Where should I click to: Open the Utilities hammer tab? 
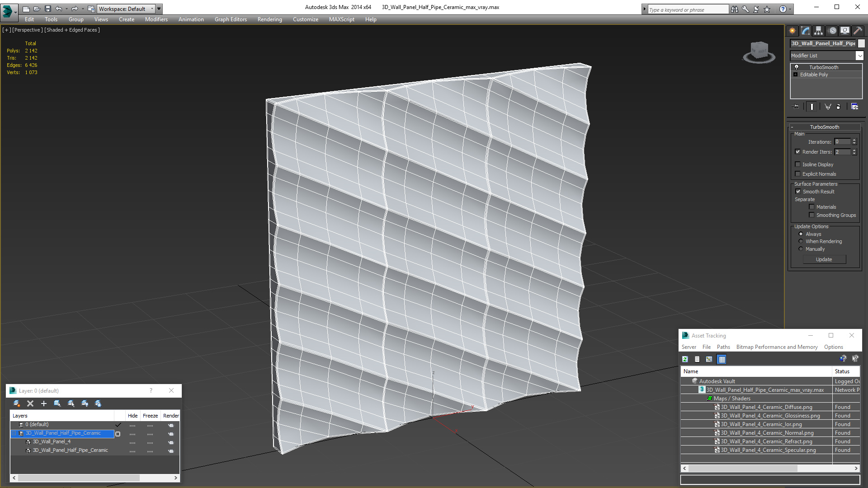(858, 31)
